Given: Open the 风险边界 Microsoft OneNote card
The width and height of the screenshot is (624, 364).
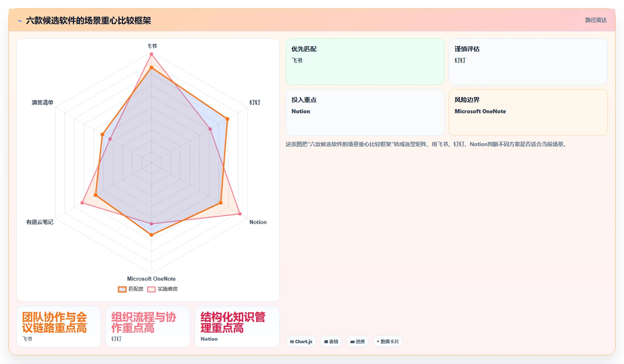Looking at the screenshot, I should [528, 112].
